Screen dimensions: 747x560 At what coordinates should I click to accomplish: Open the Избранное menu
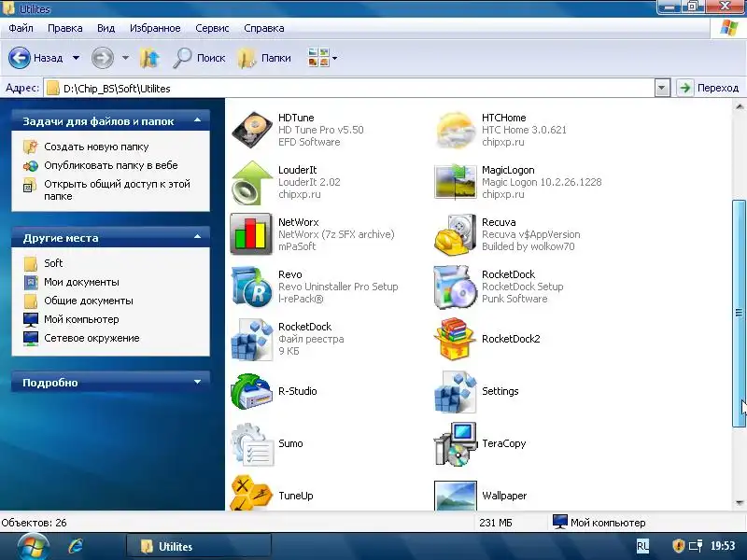pos(155,28)
